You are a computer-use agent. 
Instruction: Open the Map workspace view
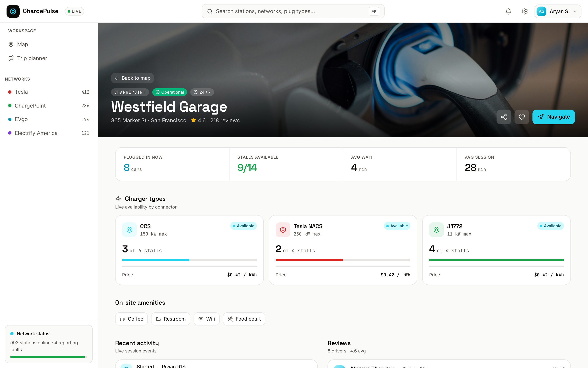point(49,45)
